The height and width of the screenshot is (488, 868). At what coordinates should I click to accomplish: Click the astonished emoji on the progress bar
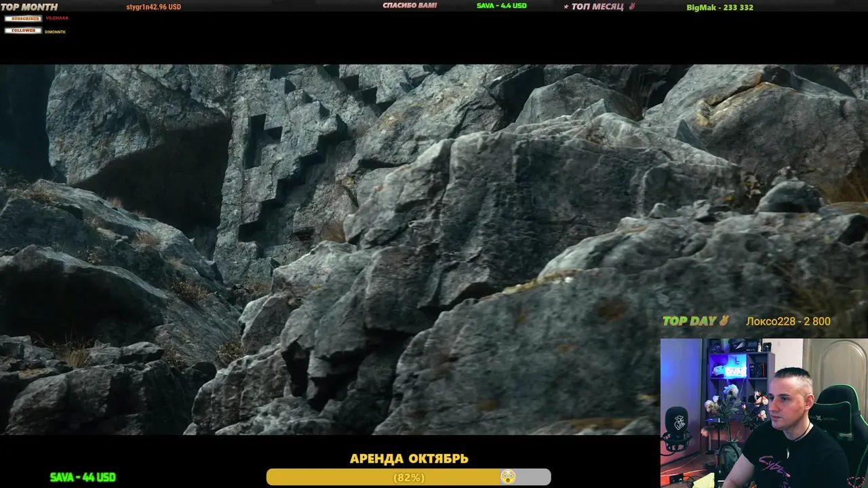pos(507,477)
